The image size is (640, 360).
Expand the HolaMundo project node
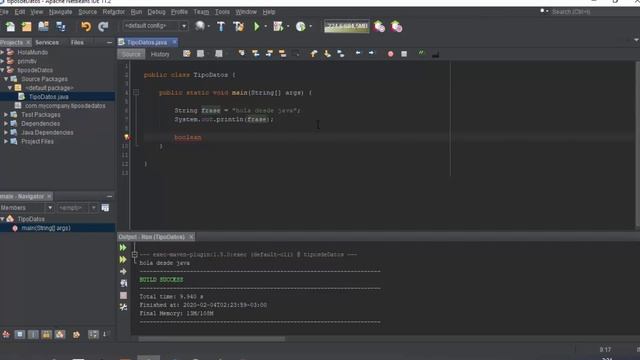(x=2, y=52)
